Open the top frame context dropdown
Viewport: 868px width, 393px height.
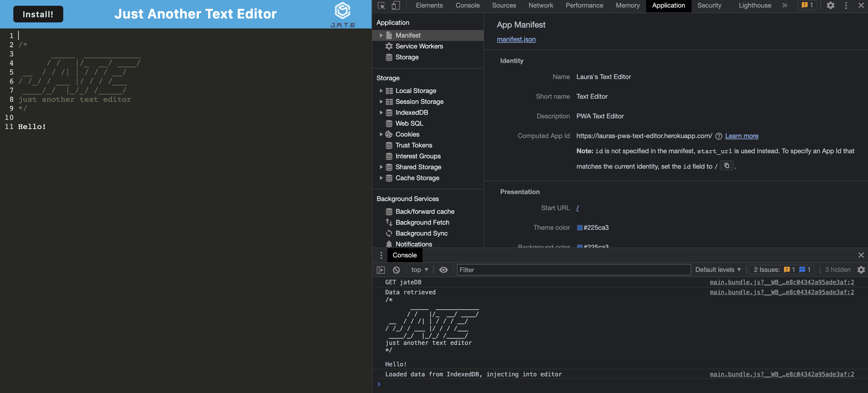point(419,270)
